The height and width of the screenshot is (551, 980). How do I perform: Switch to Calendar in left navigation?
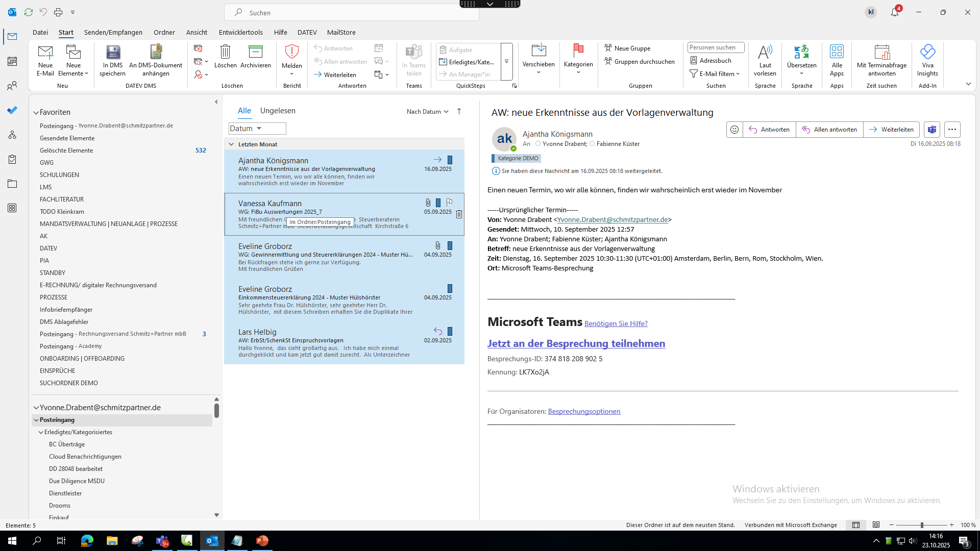point(12,61)
